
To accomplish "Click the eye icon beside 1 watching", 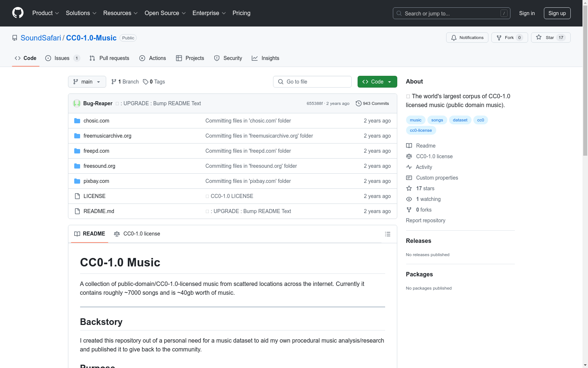I will point(409,199).
